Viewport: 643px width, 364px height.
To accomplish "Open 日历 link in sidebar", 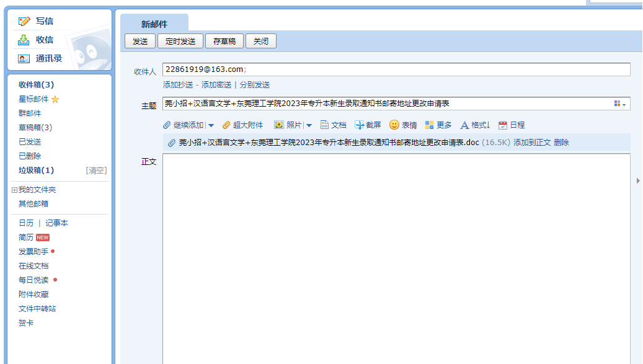I will [26, 223].
